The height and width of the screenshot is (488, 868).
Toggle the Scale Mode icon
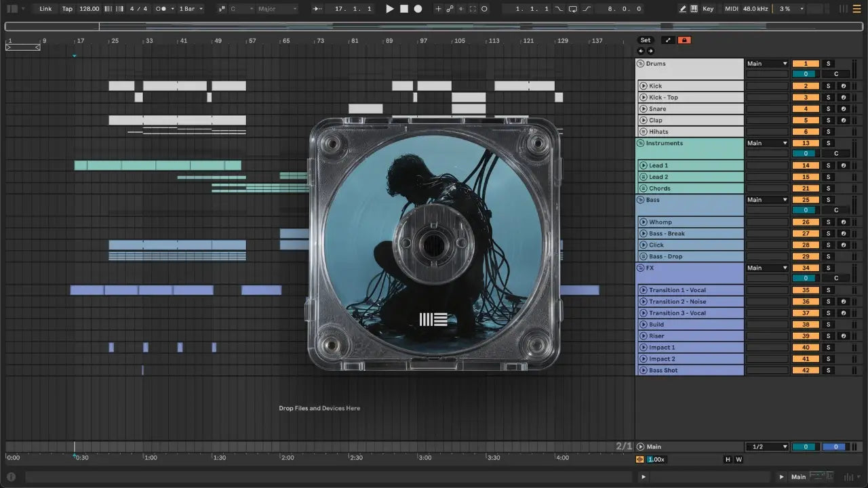coord(222,9)
